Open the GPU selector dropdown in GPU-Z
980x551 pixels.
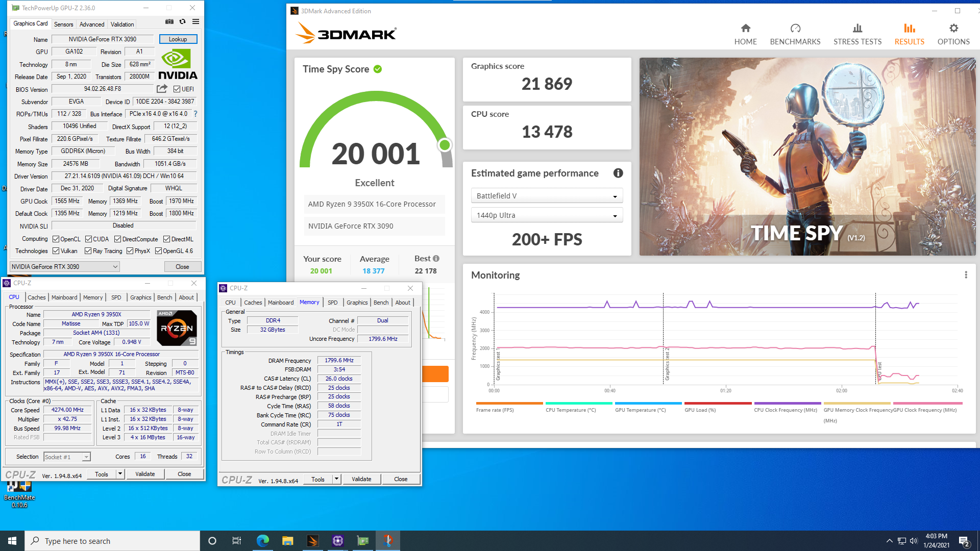(65, 266)
